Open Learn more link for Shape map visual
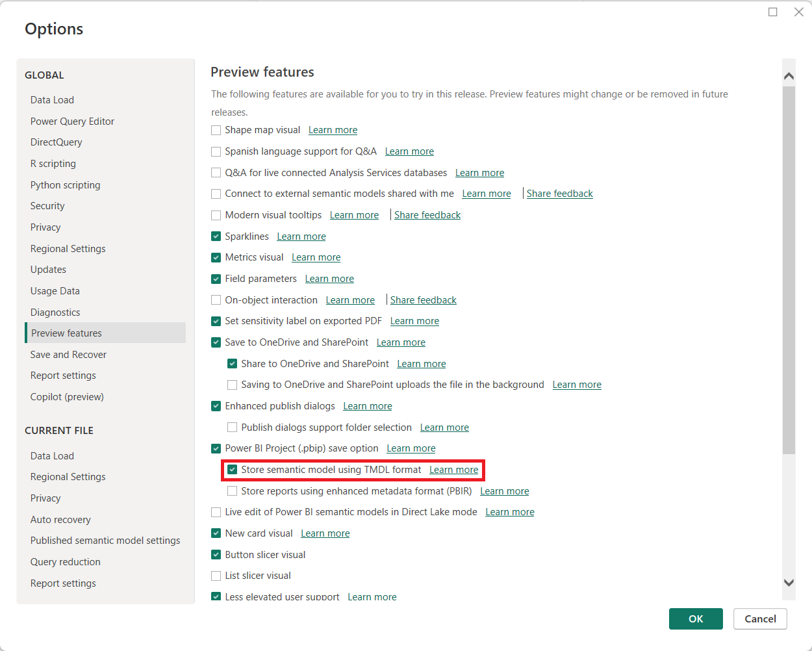The image size is (812, 651). coord(333,130)
